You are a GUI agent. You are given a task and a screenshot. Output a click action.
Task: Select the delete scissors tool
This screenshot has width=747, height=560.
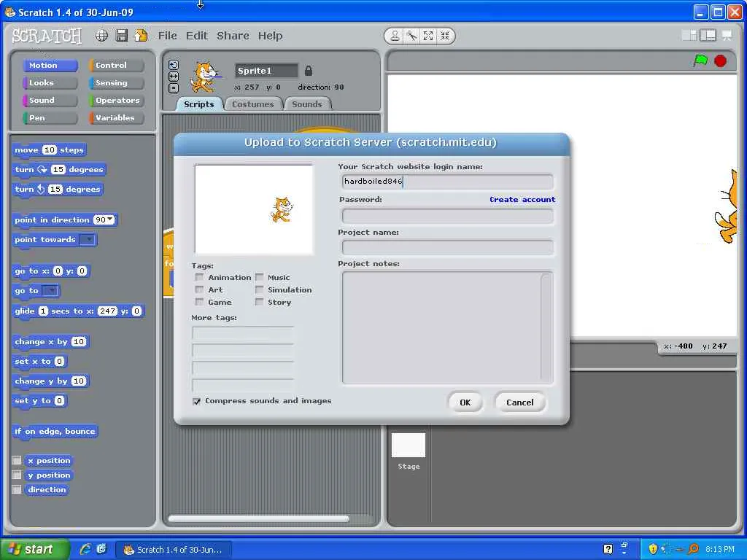point(411,36)
